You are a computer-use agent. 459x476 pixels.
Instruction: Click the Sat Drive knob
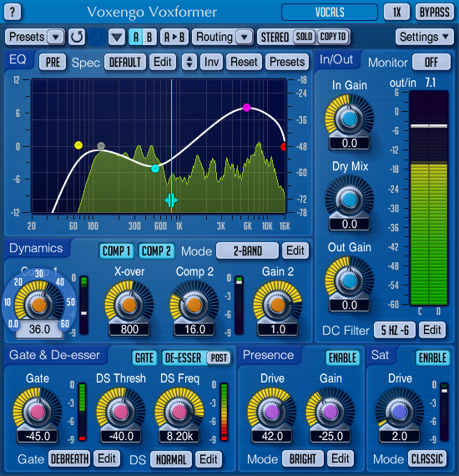coord(399,412)
